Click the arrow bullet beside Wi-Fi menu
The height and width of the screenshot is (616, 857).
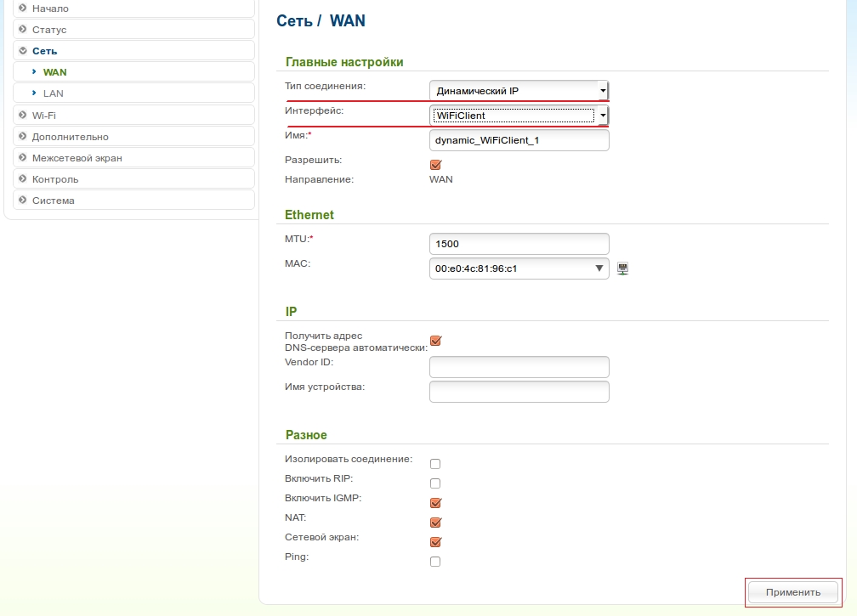tap(22, 115)
